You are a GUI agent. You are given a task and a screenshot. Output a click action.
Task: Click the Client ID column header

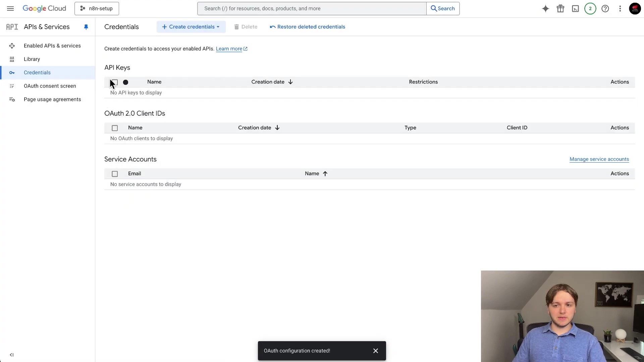(517, 128)
